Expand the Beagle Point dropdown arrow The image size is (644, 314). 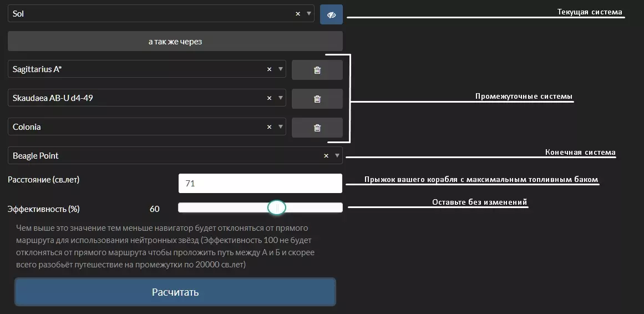337,156
